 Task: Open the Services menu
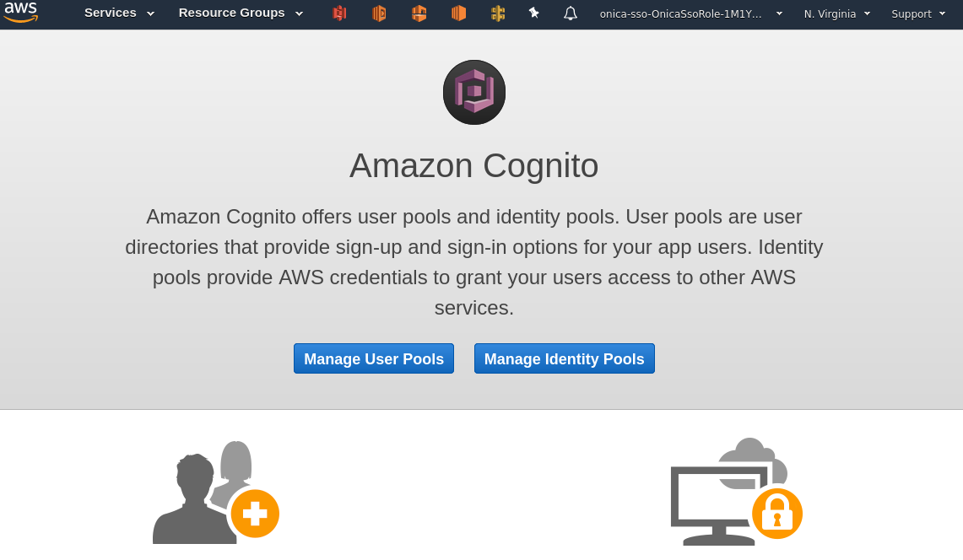[x=119, y=13]
